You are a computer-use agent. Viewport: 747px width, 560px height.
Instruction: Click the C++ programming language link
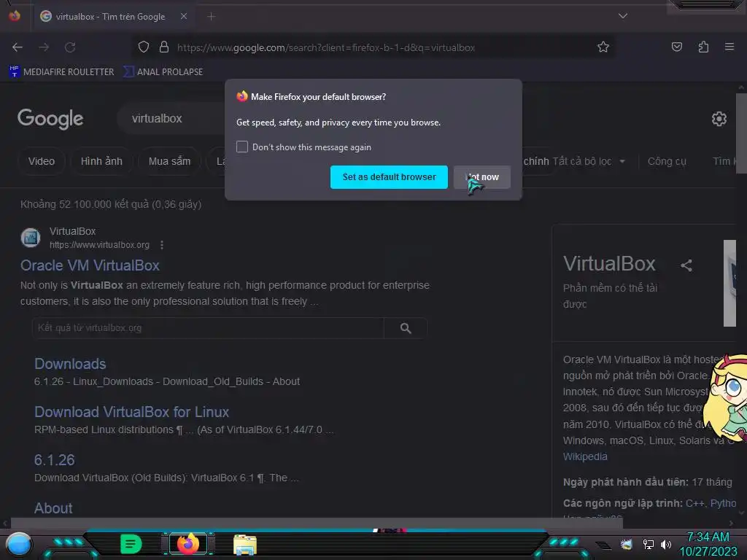[694, 503]
